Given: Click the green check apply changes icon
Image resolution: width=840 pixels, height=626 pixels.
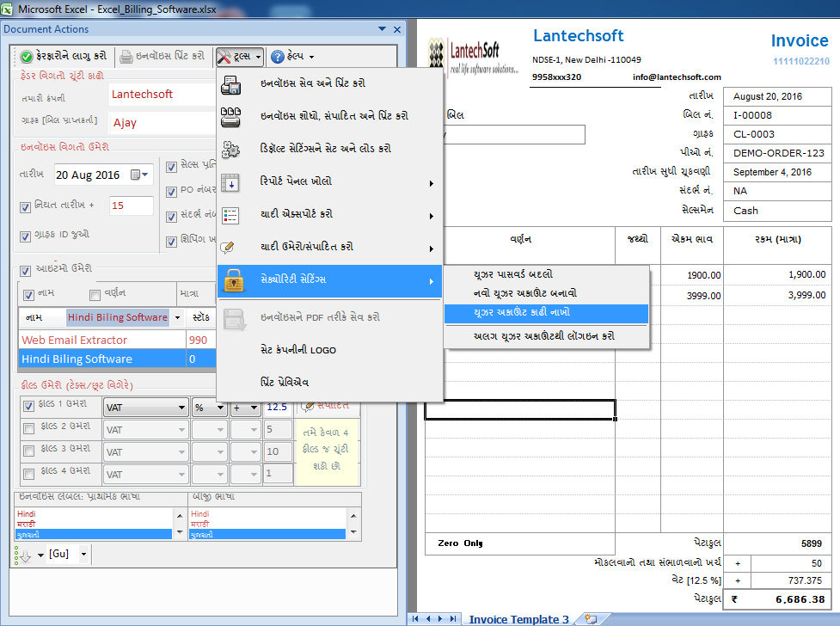Looking at the screenshot, I should 27,56.
